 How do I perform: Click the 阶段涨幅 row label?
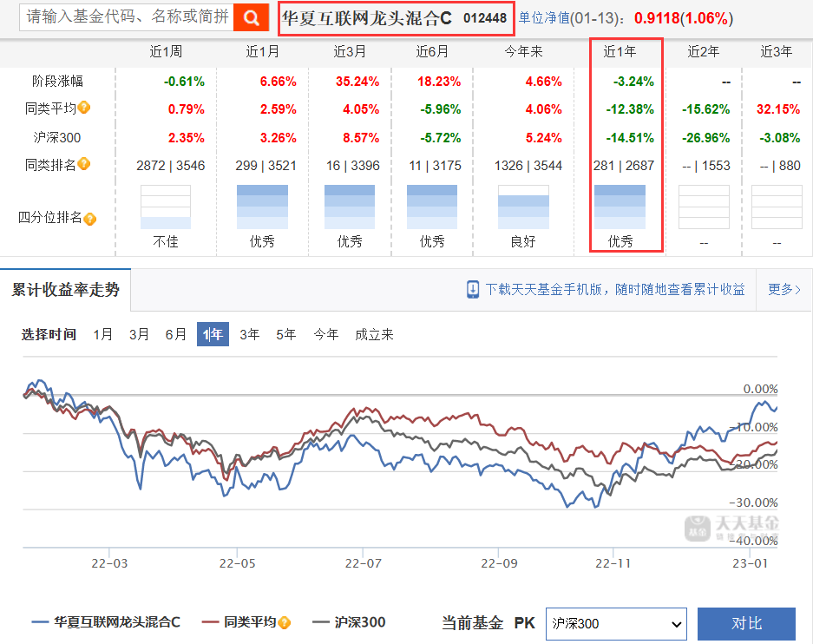pyautogui.click(x=57, y=82)
